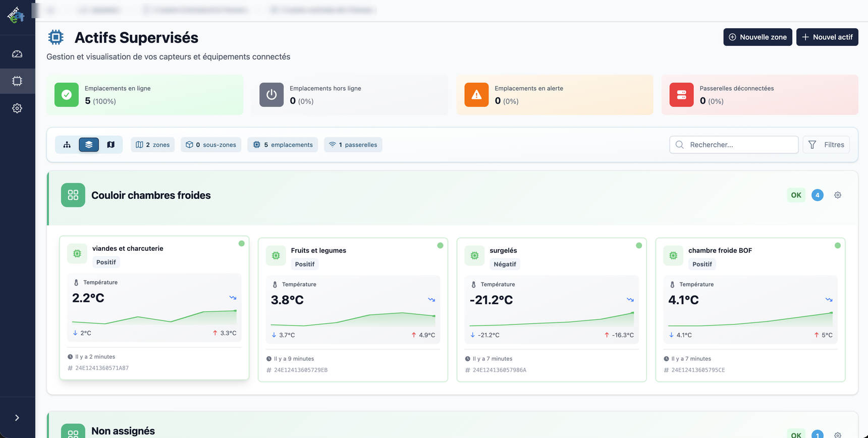Click the chip icon on surgelés
Viewport: 868px width, 438px height.
[x=474, y=256]
